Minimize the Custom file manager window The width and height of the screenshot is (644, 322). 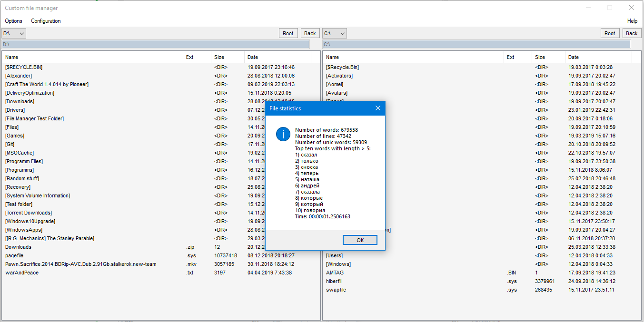point(588,8)
